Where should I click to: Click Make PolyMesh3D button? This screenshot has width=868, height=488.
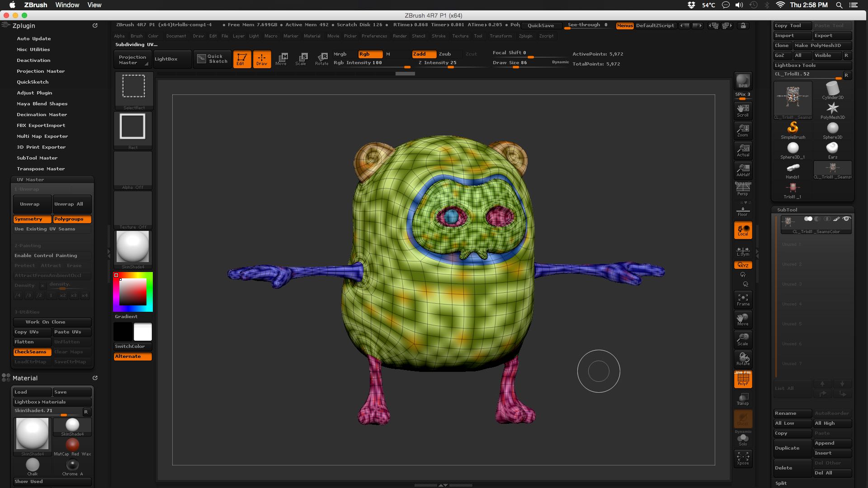[822, 46]
